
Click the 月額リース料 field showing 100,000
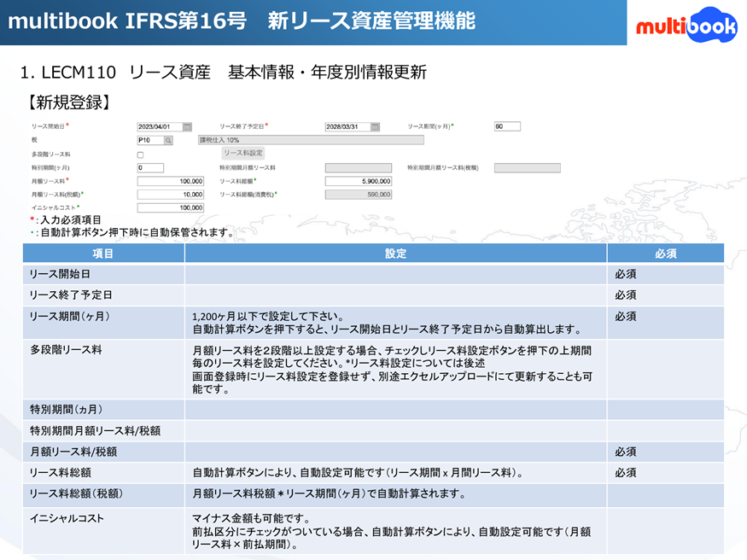pyautogui.click(x=171, y=181)
